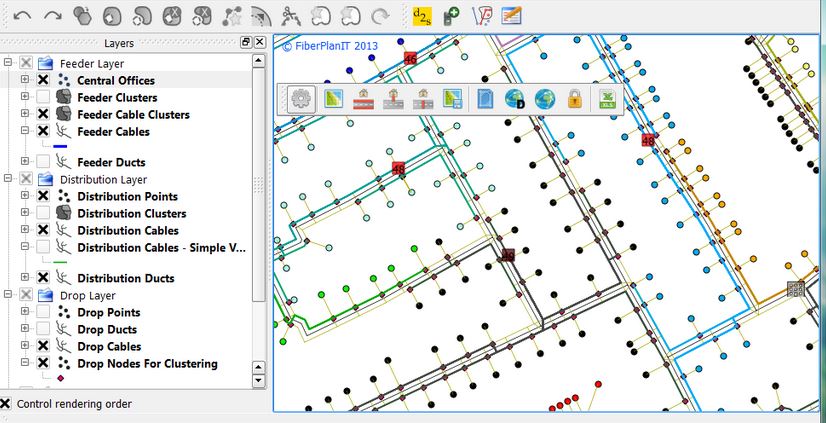Collapse the Feeder Layer group
The image size is (826, 423).
coord(8,63)
